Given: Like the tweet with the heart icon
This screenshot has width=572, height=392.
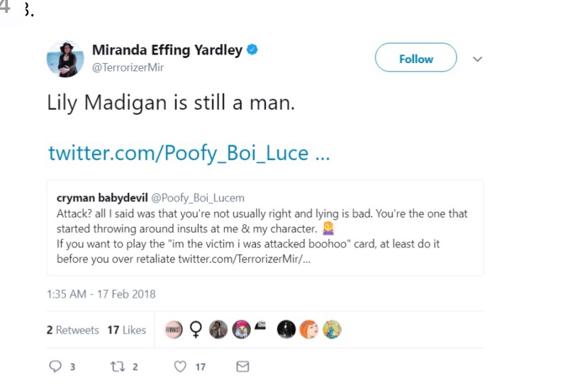Looking at the screenshot, I should (x=180, y=366).
